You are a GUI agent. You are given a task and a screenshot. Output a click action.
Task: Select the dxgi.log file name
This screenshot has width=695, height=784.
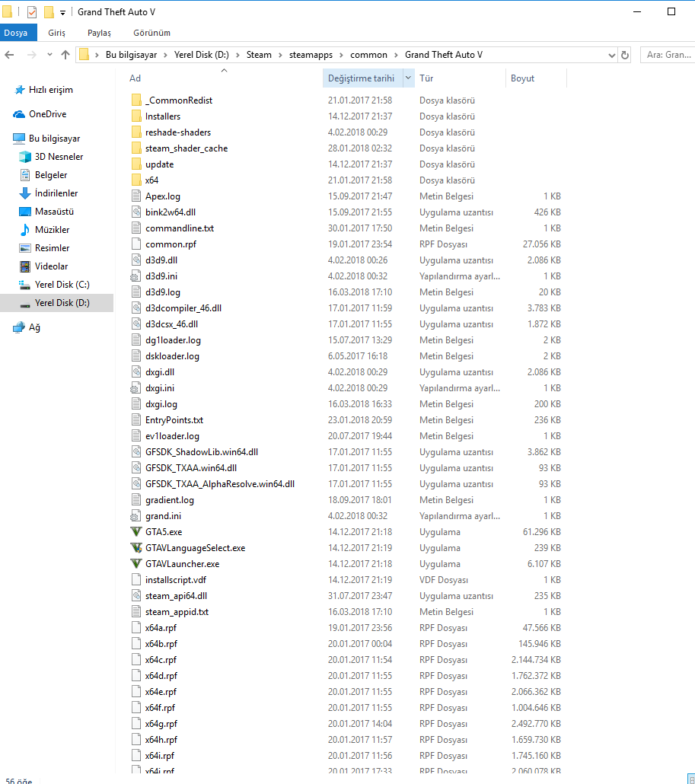161,404
